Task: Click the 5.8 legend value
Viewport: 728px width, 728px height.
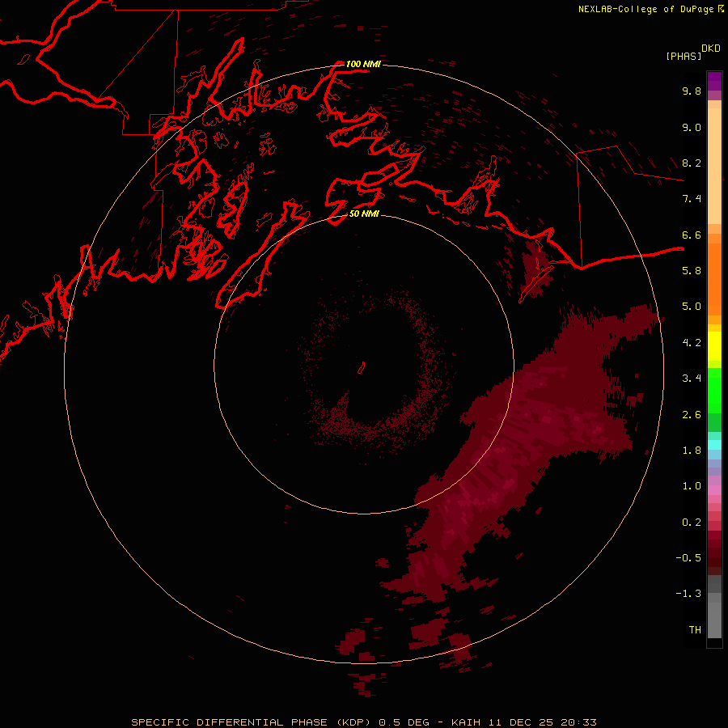Action: 692,271
